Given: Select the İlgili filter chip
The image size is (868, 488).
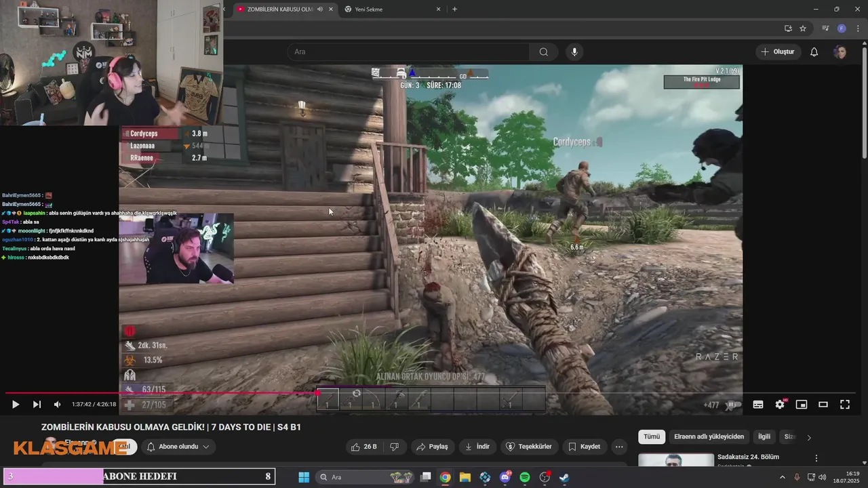Looking at the screenshot, I should coord(764,437).
